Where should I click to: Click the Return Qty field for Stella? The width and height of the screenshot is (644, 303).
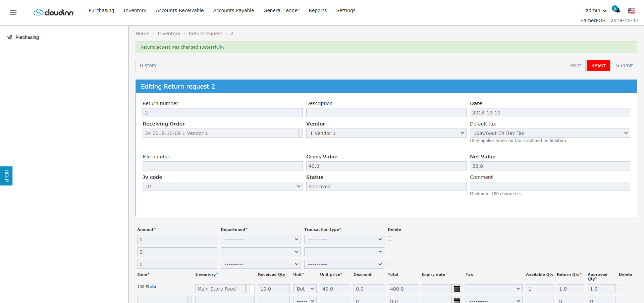pos(570,289)
